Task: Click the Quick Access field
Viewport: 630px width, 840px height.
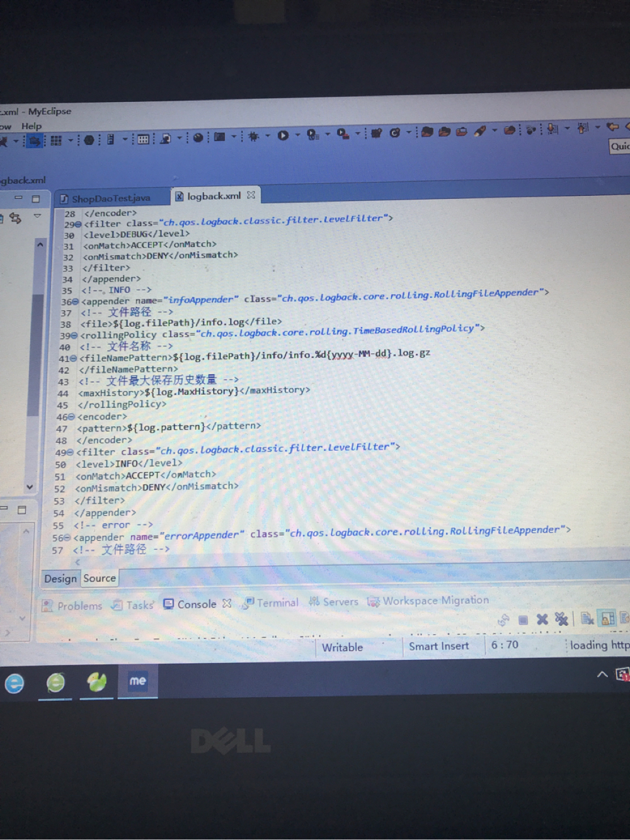Action: click(619, 146)
